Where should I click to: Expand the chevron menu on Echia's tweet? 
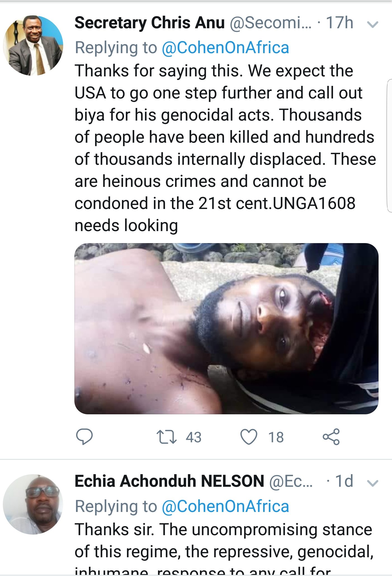coord(372,483)
